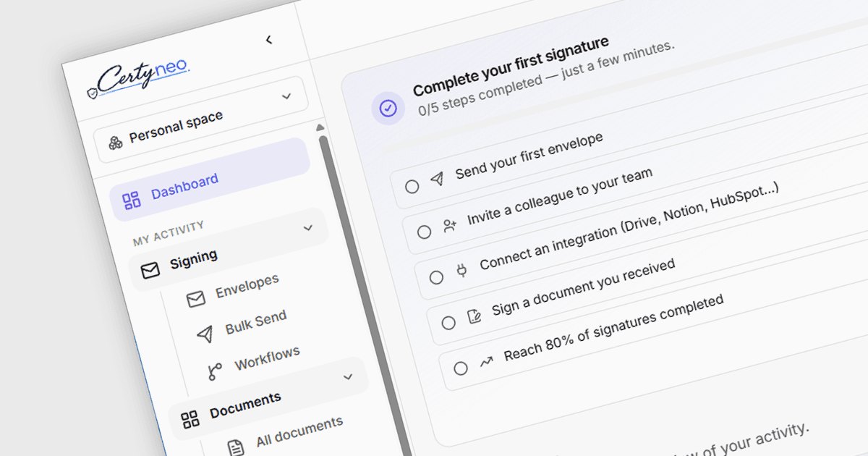Click the envelope icon next to Signing
Screen dimensions: 868x456
[x=150, y=271]
